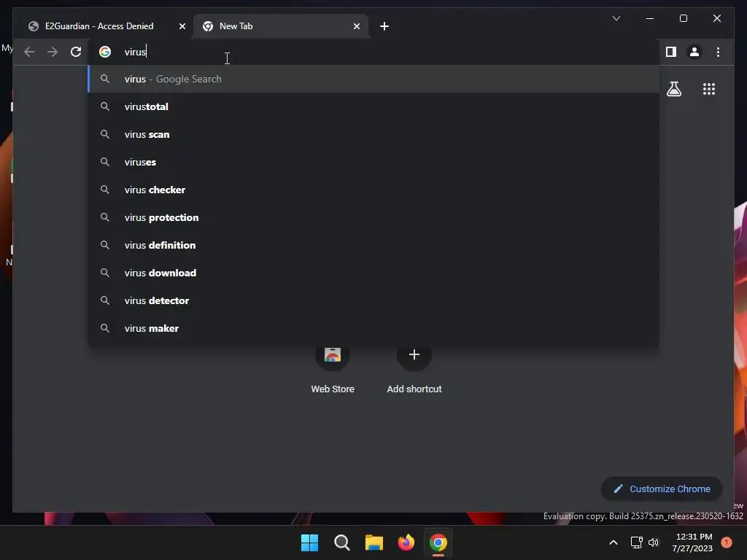Click Customize Chrome button
The image size is (747, 560).
click(x=662, y=489)
